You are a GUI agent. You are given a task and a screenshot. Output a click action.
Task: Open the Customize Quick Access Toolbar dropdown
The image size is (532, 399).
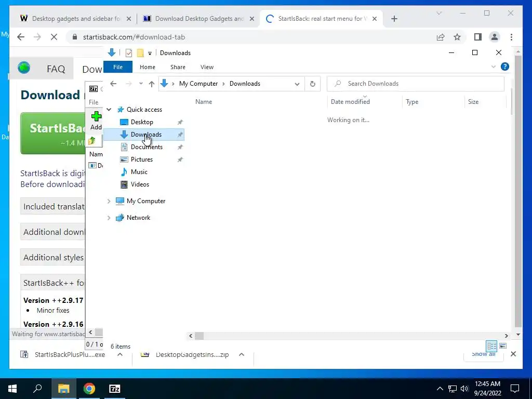[x=150, y=54]
